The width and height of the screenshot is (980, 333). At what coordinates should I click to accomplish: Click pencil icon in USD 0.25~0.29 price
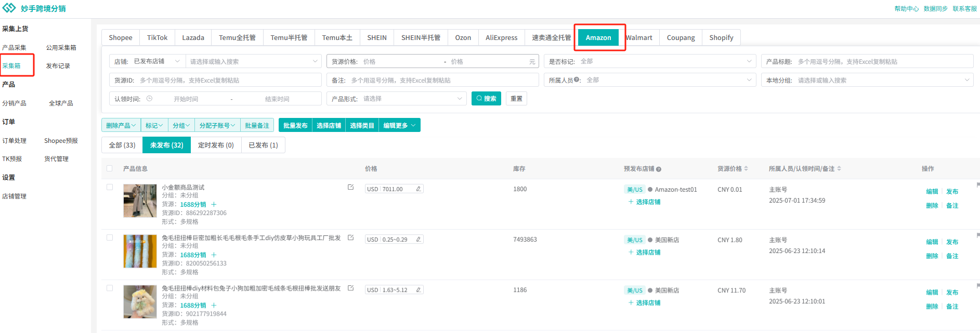[418, 239]
